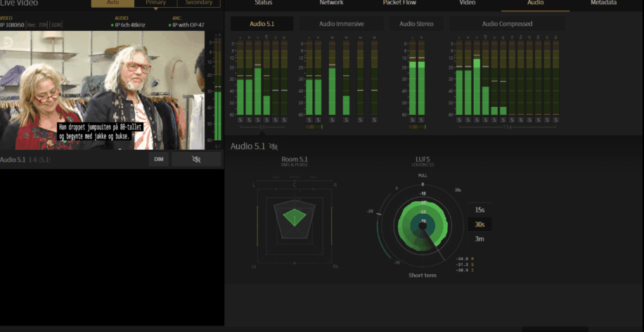
Task: Solo the left channel of Audio Stereo
Action: (413, 120)
